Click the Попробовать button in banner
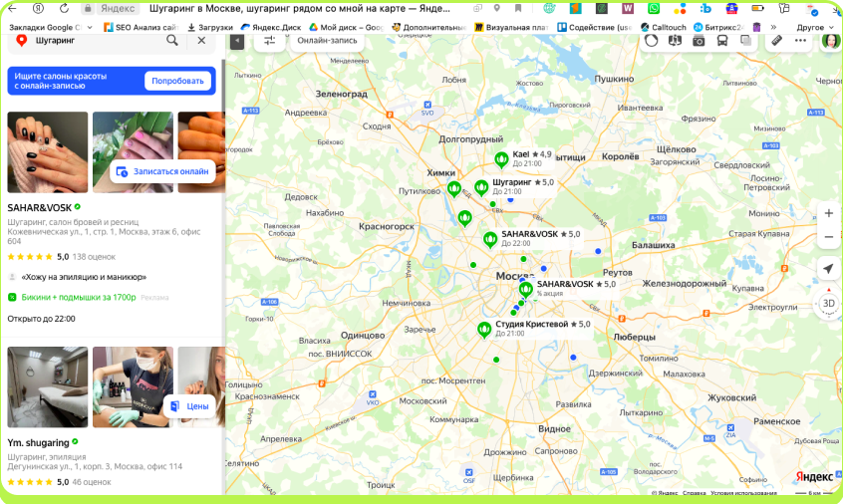 (x=177, y=81)
